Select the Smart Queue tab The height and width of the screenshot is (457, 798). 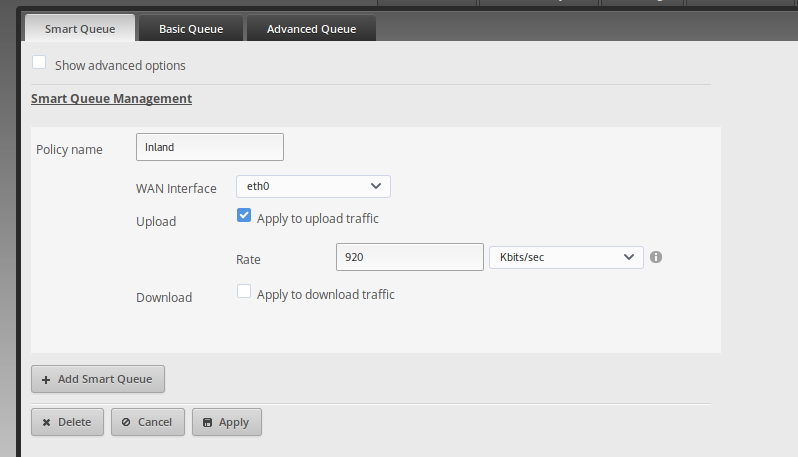tap(80, 29)
